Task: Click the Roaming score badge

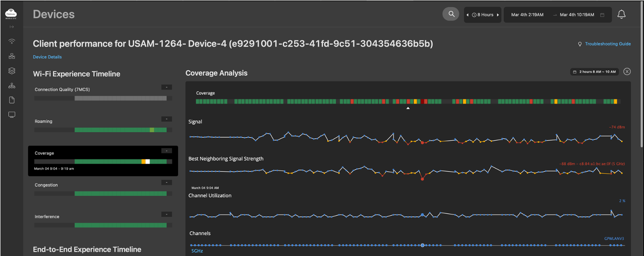Action: (167, 119)
